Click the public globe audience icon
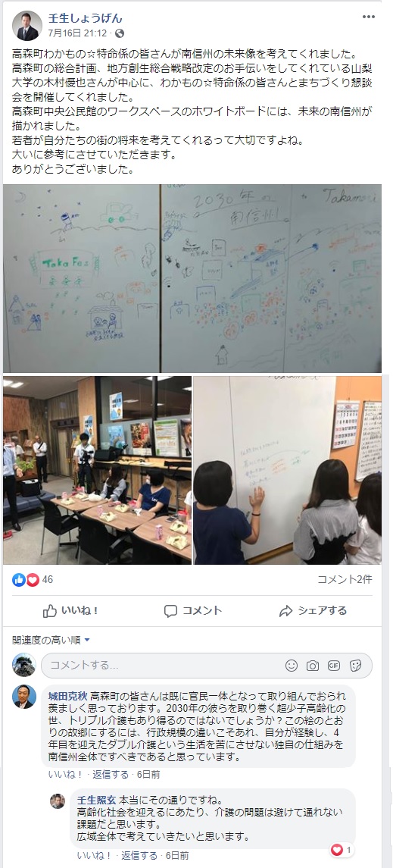393x868 pixels. coord(120,33)
